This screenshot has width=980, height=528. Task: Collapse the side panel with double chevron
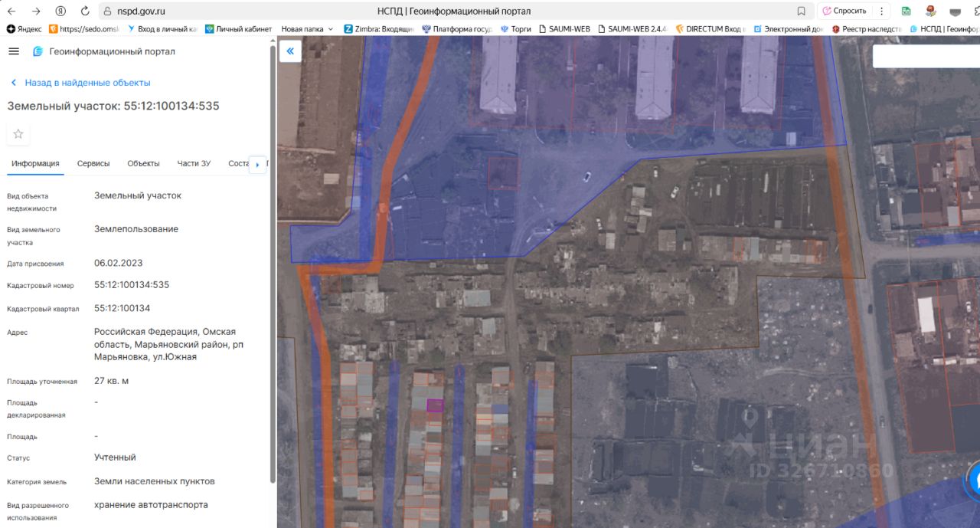point(290,51)
